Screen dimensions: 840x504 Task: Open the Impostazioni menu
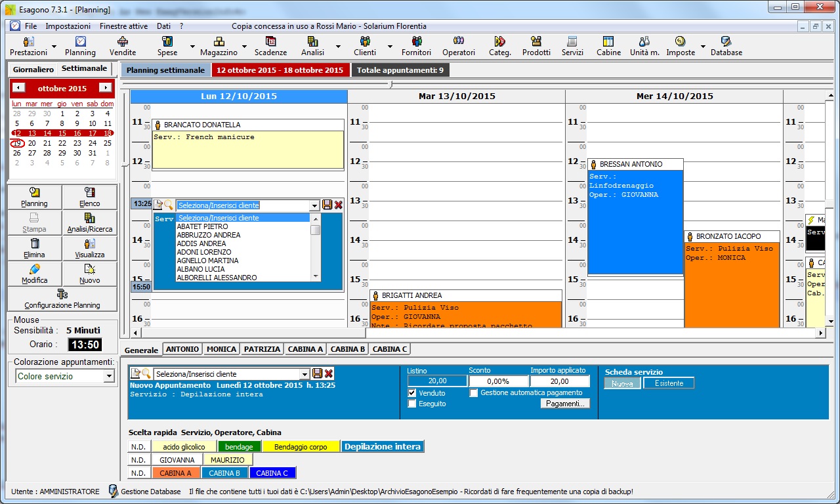click(68, 26)
